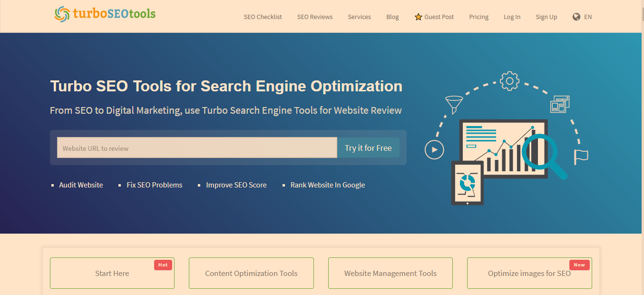The image size is (644, 295).
Task: View the Pricing page
Action: [x=478, y=17]
